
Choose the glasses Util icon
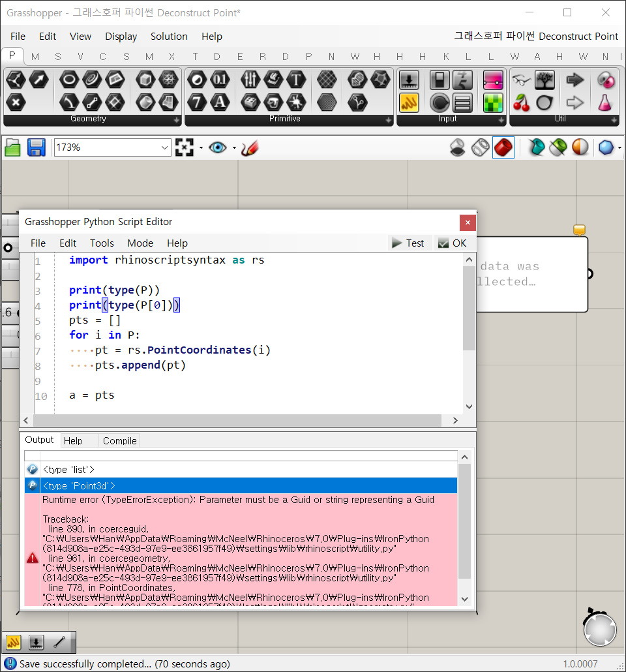click(522, 80)
